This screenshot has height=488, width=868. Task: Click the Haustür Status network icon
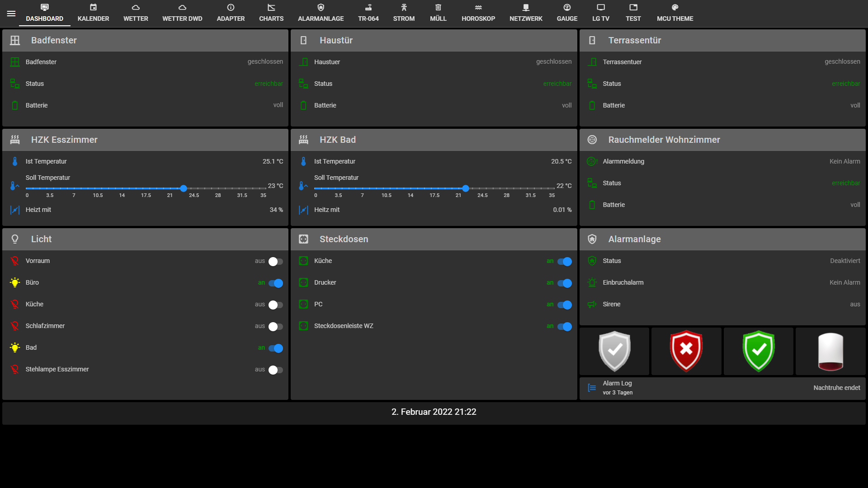point(303,84)
